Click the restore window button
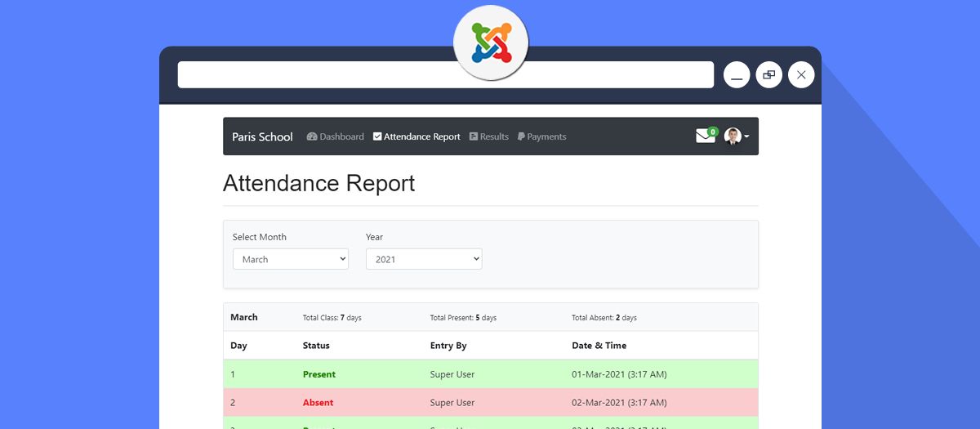The image size is (980, 429). click(x=769, y=75)
